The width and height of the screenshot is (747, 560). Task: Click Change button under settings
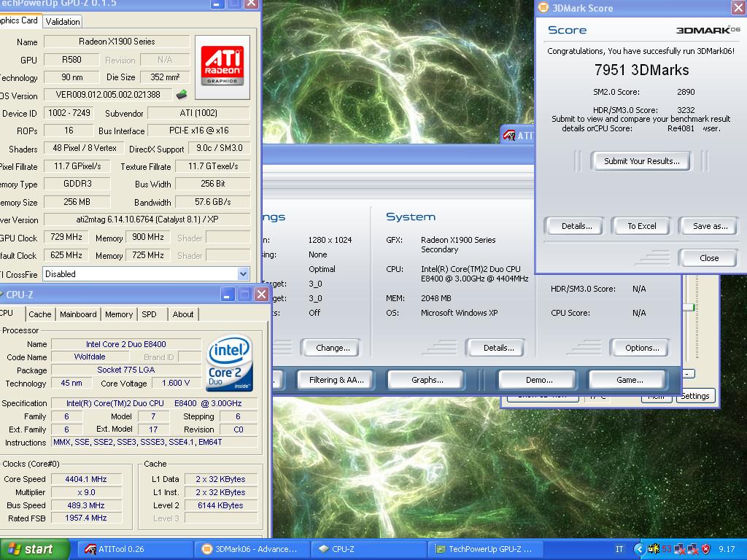pyautogui.click(x=333, y=348)
